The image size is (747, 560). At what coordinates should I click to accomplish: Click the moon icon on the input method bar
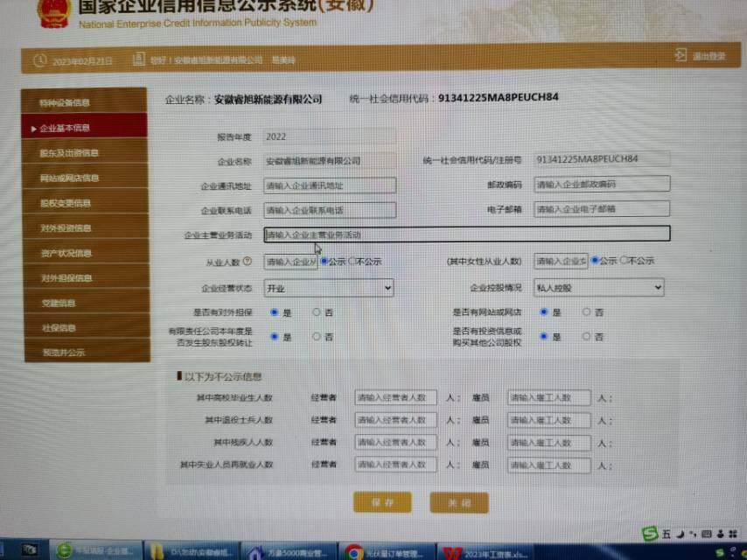[681, 535]
